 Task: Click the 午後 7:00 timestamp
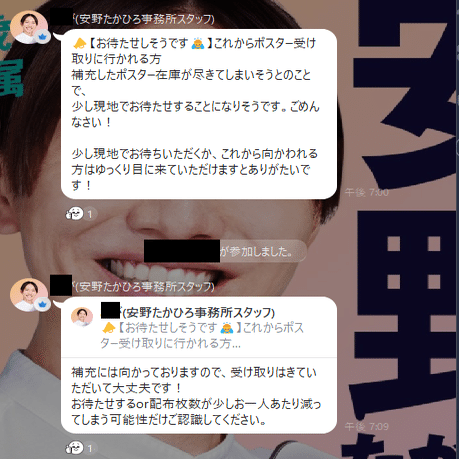367,192
